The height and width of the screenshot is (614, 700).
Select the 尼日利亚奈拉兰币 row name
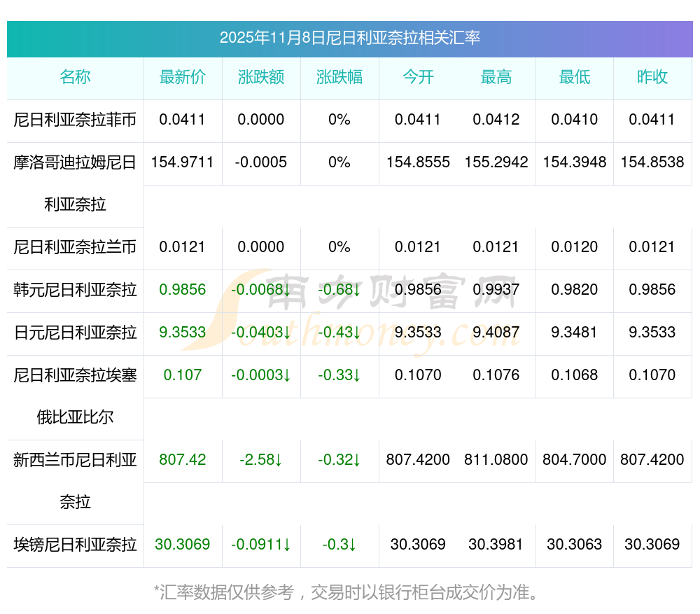point(75,247)
